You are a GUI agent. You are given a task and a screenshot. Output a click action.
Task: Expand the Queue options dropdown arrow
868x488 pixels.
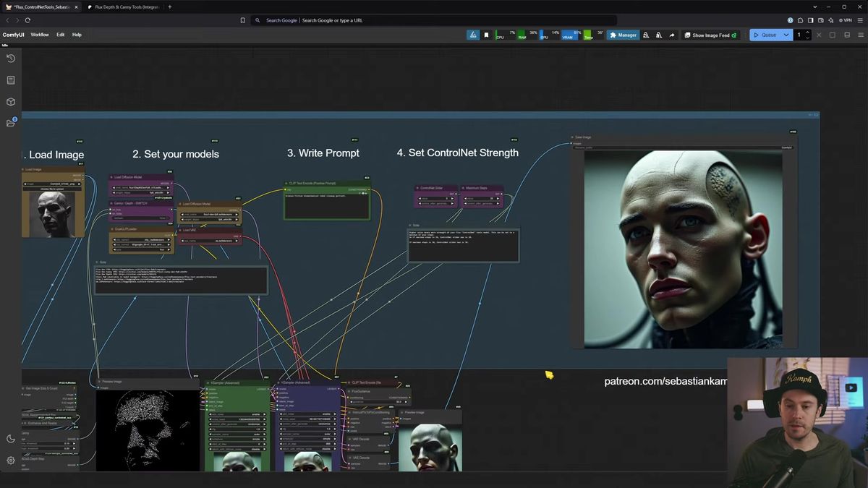pyautogui.click(x=786, y=35)
